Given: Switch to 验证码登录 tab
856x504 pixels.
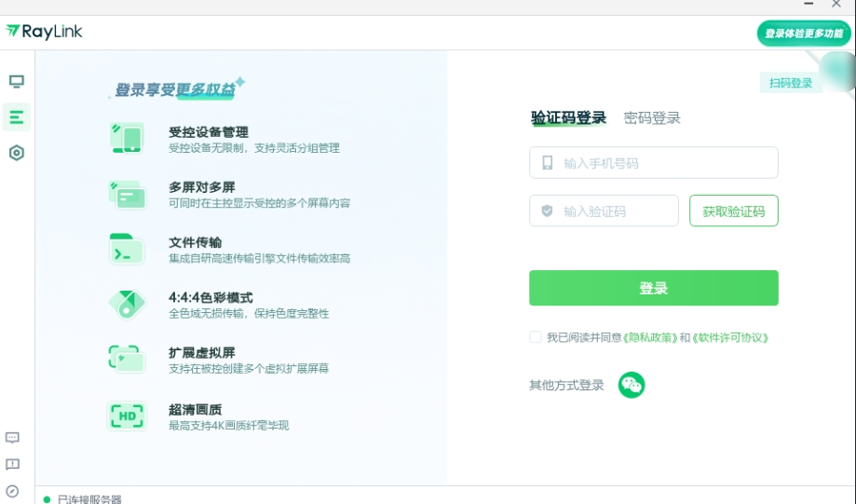Looking at the screenshot, I should pyautogui.click(x=568, y=117).
